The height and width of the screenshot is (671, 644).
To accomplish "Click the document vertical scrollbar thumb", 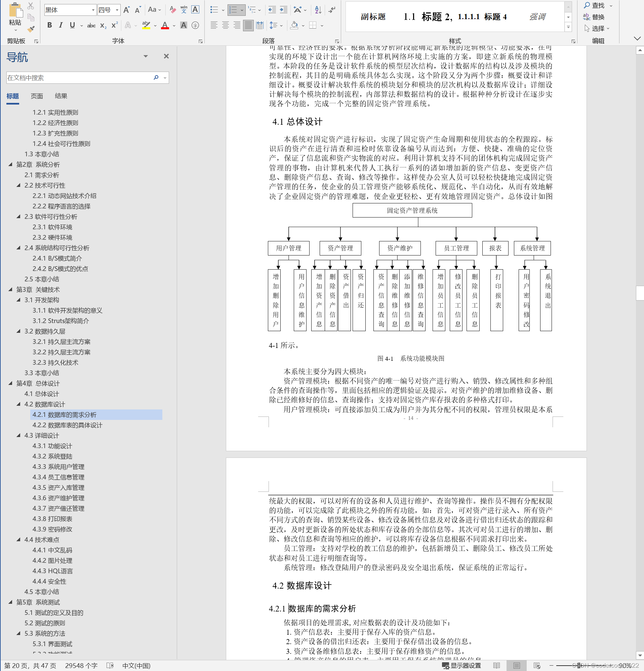I will pos(640,293).
